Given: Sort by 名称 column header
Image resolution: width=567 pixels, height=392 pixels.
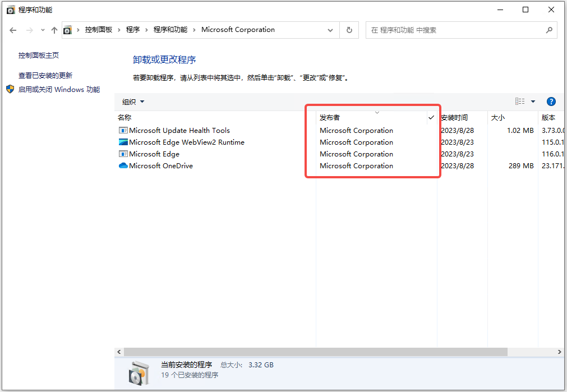Looking at the screenshot, I should click(215, 118).
